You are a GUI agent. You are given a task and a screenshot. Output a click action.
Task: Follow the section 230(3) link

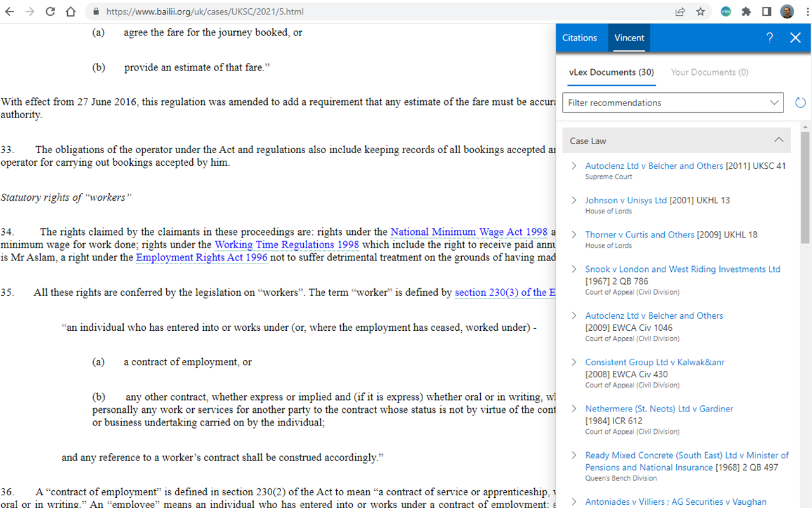tap(505, 293)
